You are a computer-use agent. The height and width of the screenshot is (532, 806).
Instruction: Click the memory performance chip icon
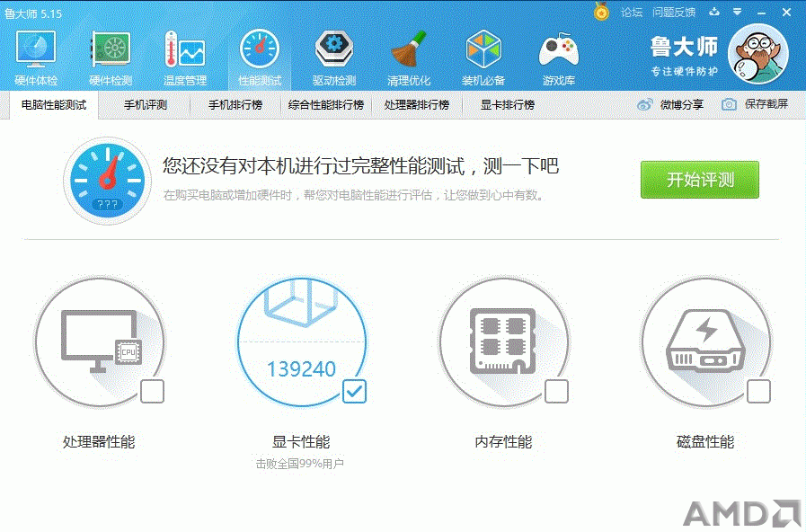click(x=503, y=342)
